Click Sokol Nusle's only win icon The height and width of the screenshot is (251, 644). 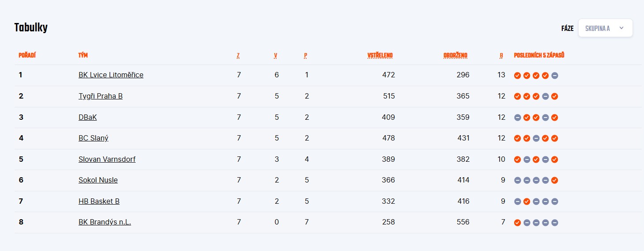click(555, 180)
